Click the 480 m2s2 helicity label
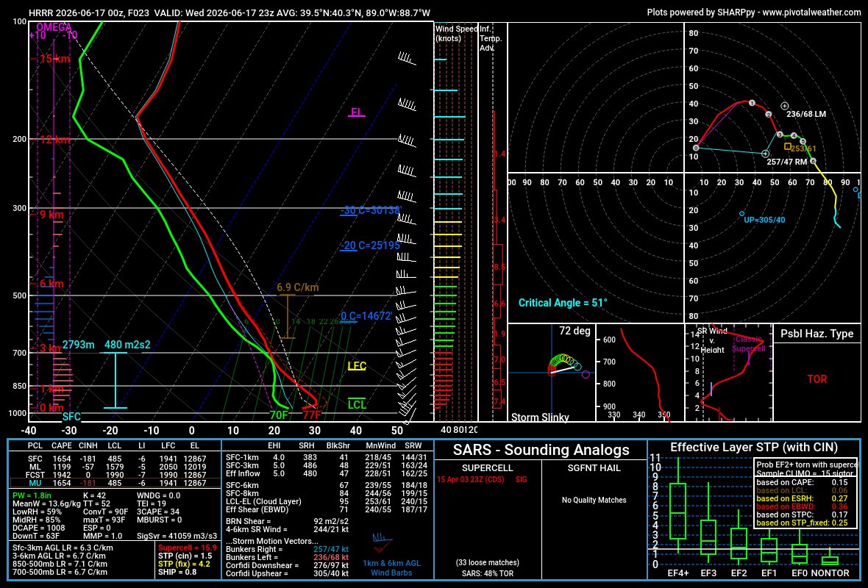The width and height of the screenshot is (868, 588). (x=127, y=345)
